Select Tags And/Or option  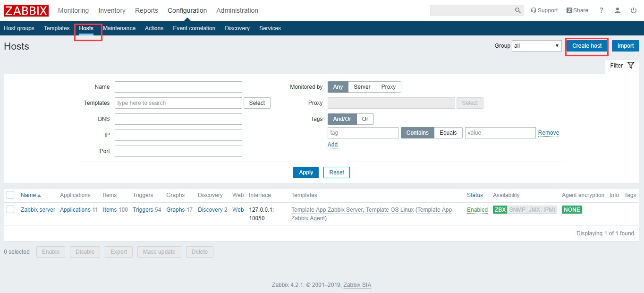point(342,119)
